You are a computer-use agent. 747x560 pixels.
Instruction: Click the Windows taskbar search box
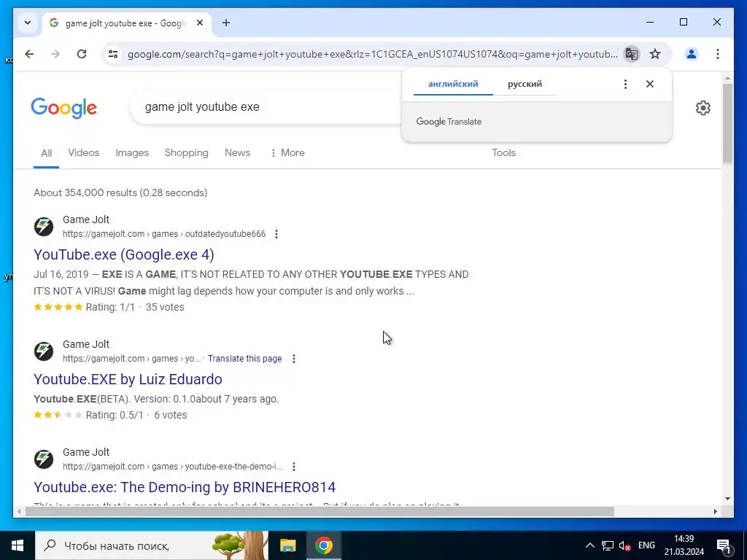[152, 545]
